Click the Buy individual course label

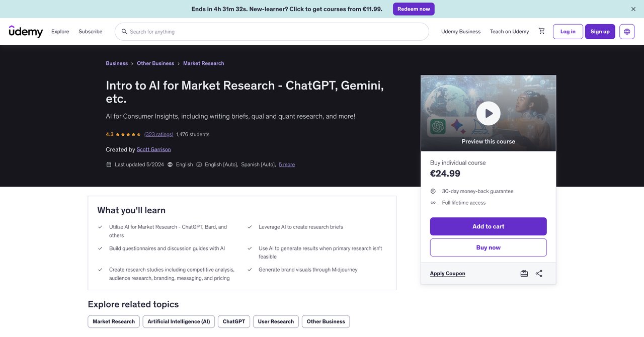coord(458,163)
